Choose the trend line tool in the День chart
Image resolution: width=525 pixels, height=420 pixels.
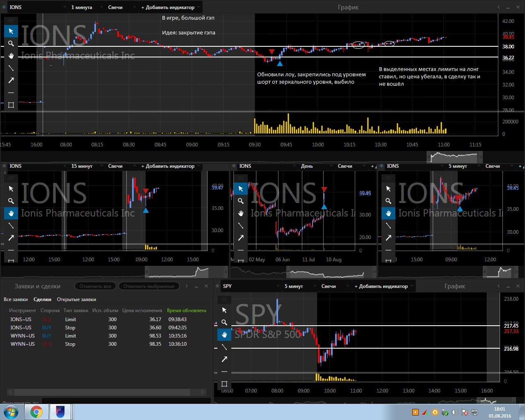point(241,226)
